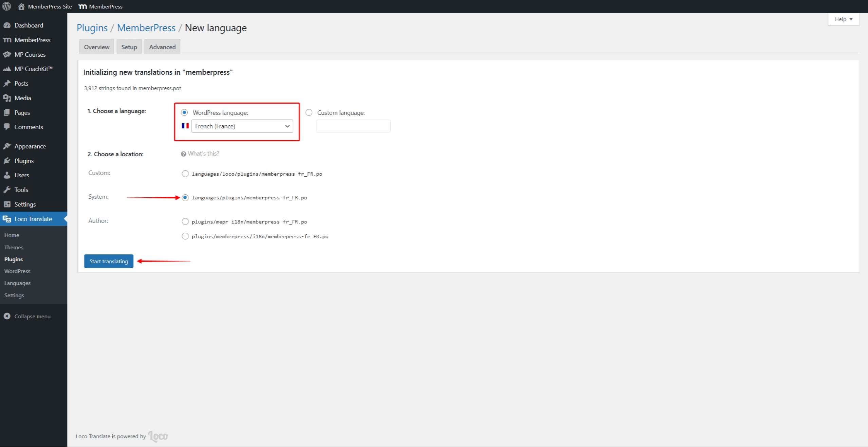
Task: Open the MP Courses sidebar icon
Action: (7, 54)
